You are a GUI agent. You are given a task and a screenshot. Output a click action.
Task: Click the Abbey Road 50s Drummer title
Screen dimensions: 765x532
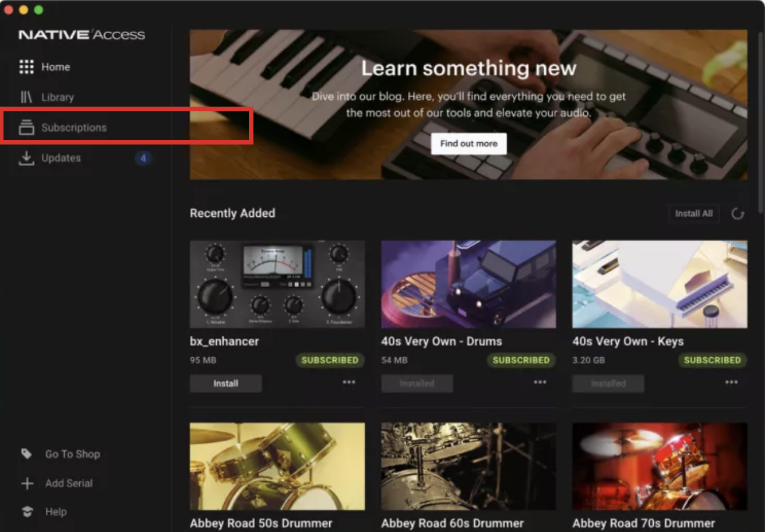261,523
